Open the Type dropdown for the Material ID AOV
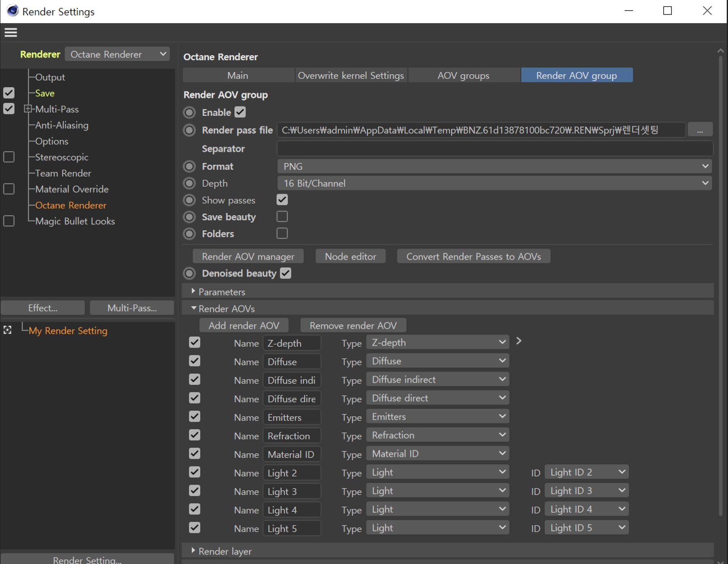 (437, 453)
